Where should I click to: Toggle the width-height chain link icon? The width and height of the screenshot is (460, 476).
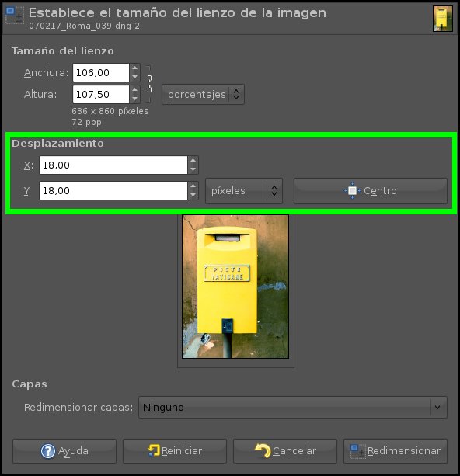click(149, 84)
